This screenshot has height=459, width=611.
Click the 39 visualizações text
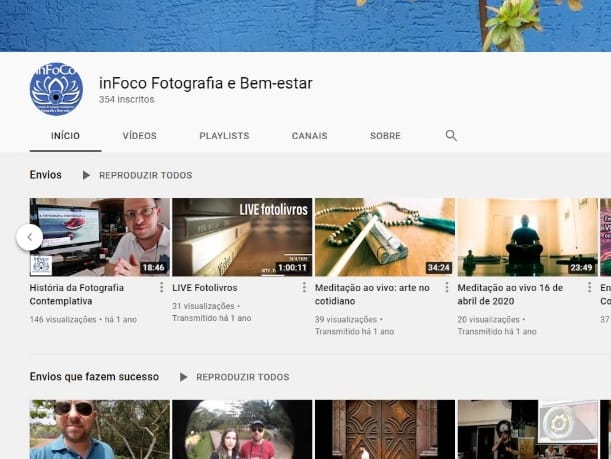[346, 320]
